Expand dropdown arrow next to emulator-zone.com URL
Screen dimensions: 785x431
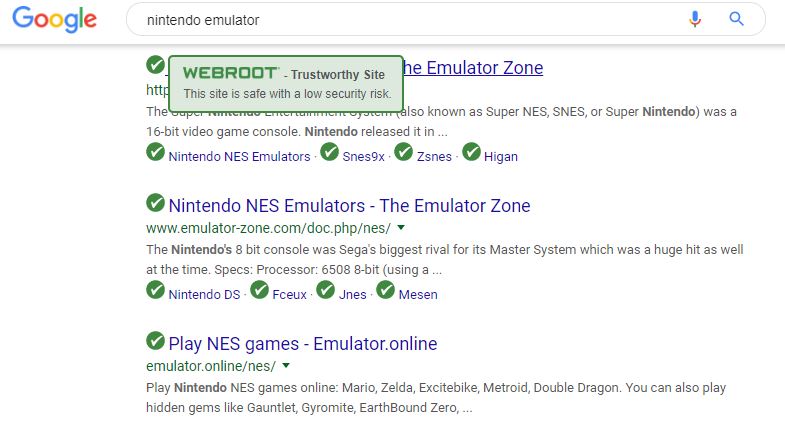401,228
